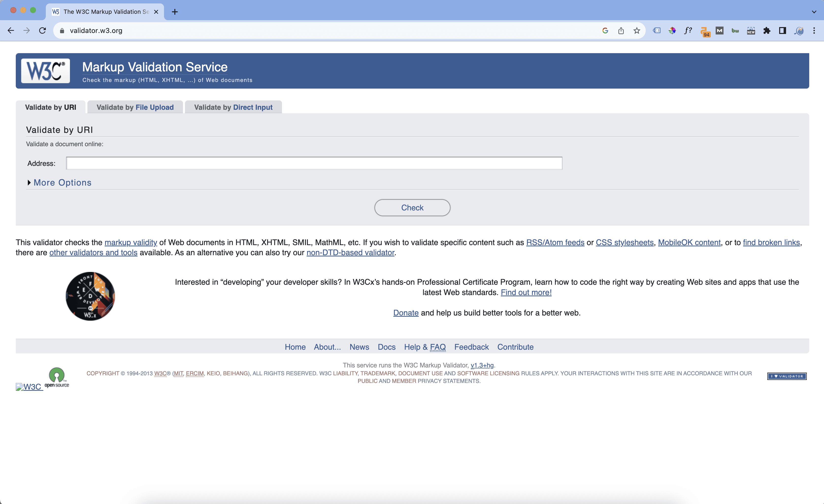
Task: Open the LIABILITY rules link
Action: pyautogui.click(x=345, y=373)
